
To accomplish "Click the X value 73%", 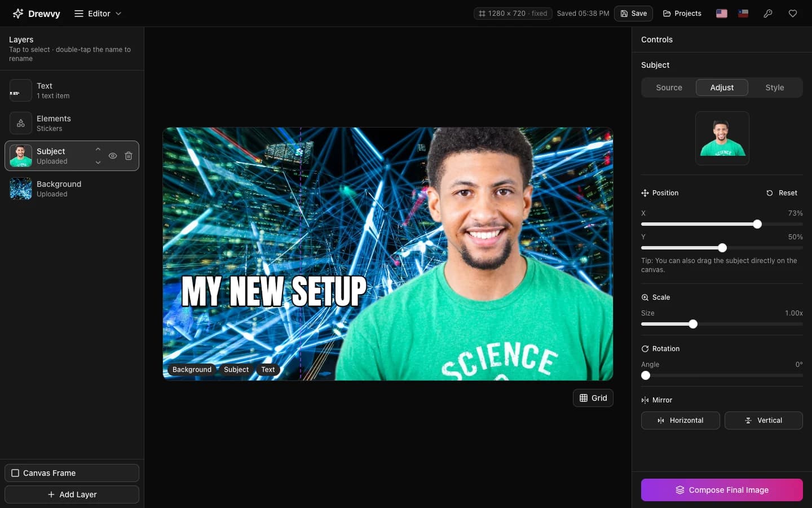I will pyautogui.click(x=795, y=213).
